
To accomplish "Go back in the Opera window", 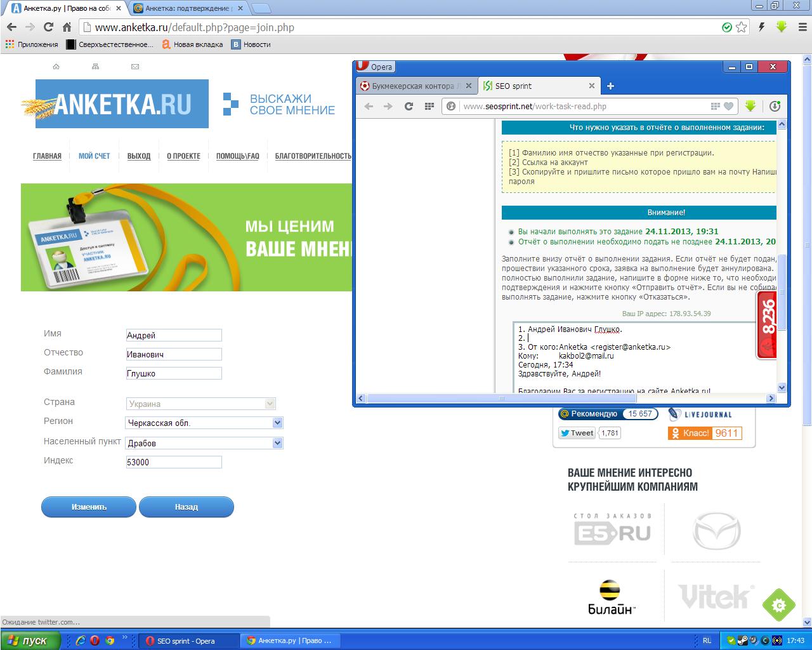I will (x=369, y=107).
